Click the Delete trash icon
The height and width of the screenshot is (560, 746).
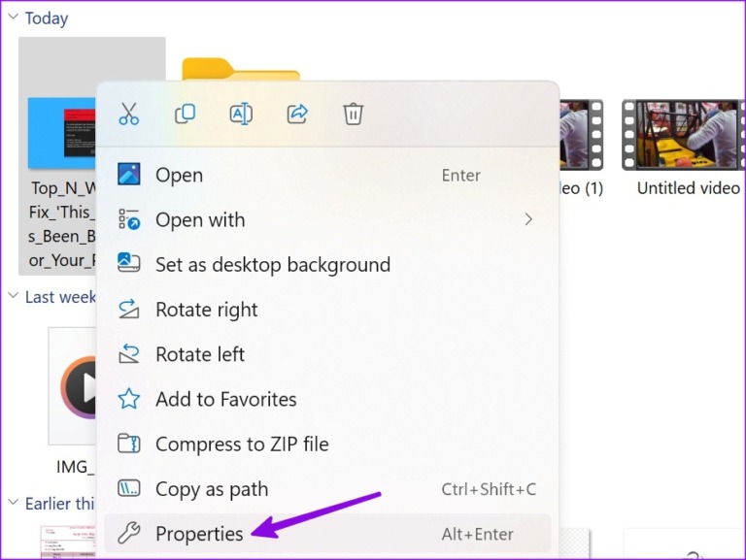[353, 115]
